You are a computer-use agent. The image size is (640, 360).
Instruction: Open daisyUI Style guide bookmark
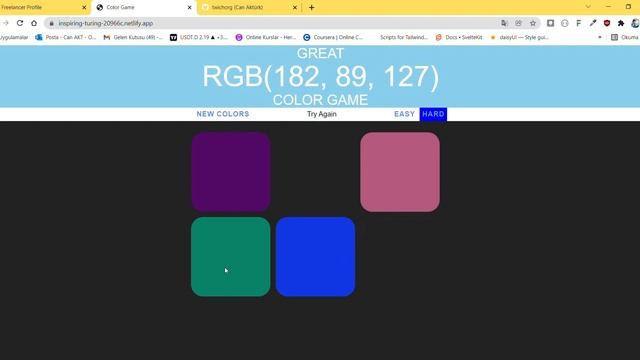(x=520, y=37)
